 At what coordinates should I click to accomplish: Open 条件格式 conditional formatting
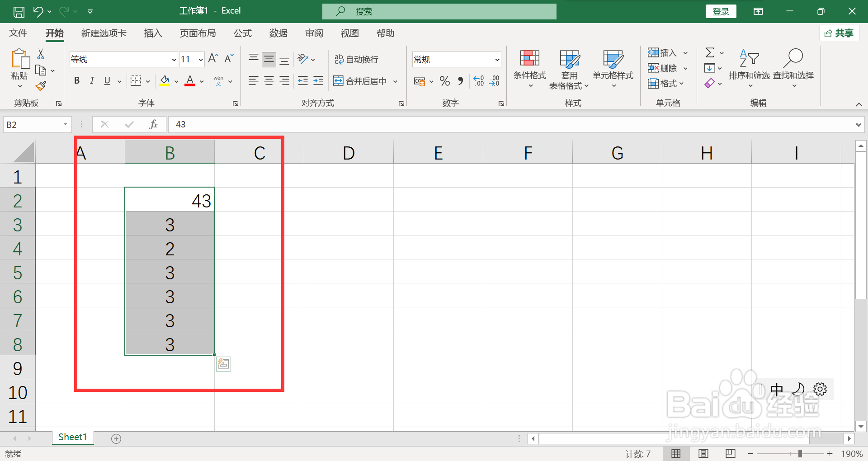(529, 69)
